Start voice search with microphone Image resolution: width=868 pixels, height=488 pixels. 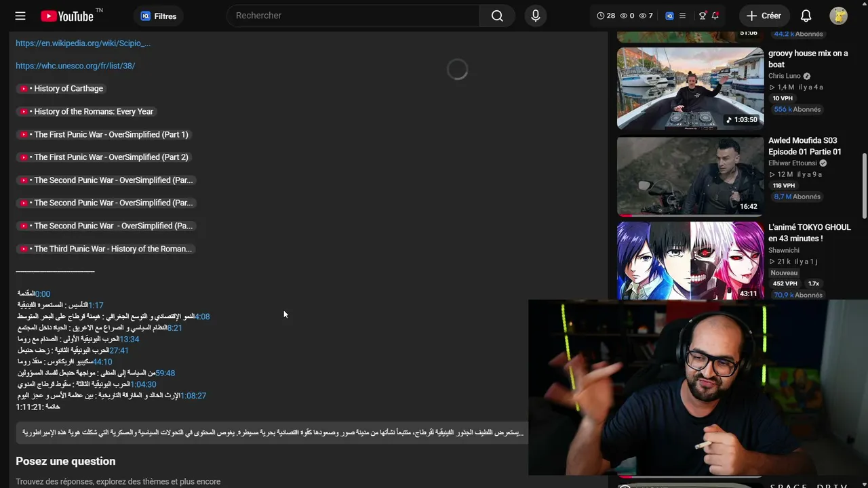[x=536, y=16]
